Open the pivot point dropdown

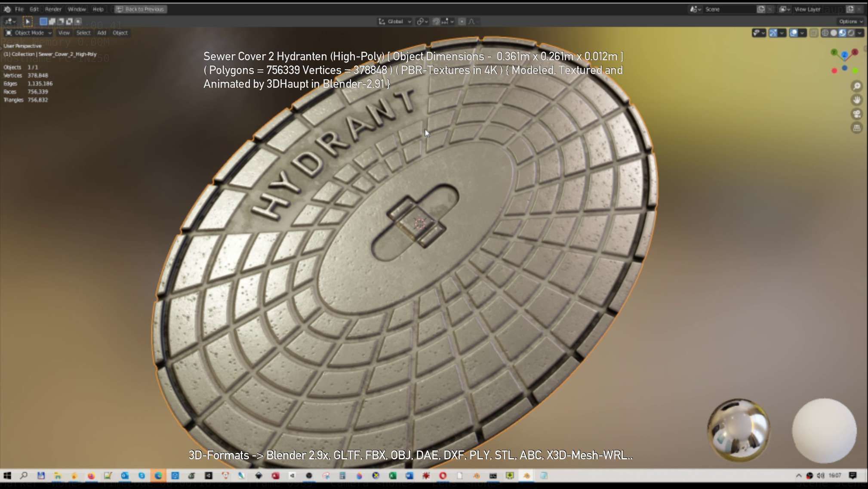[422, 22]
